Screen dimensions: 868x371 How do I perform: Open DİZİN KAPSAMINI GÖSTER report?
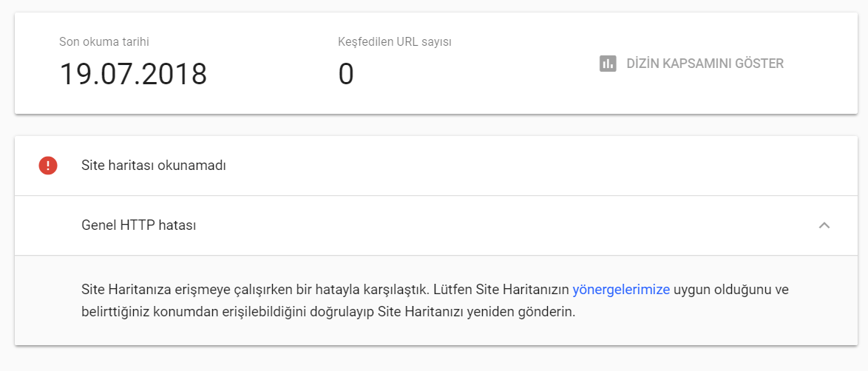[704, 64]
